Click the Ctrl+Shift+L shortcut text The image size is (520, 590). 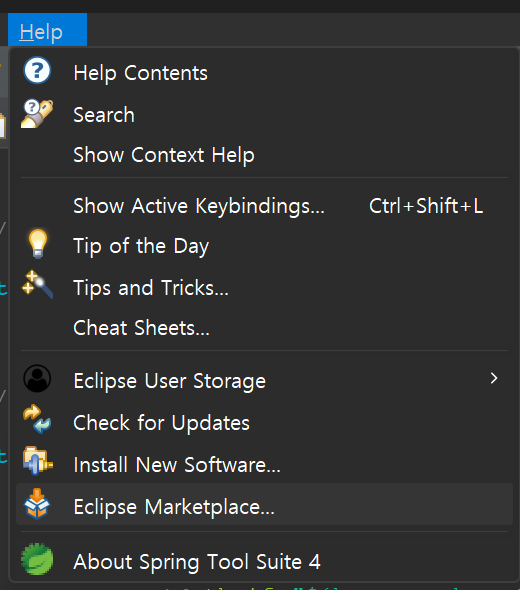426,206
